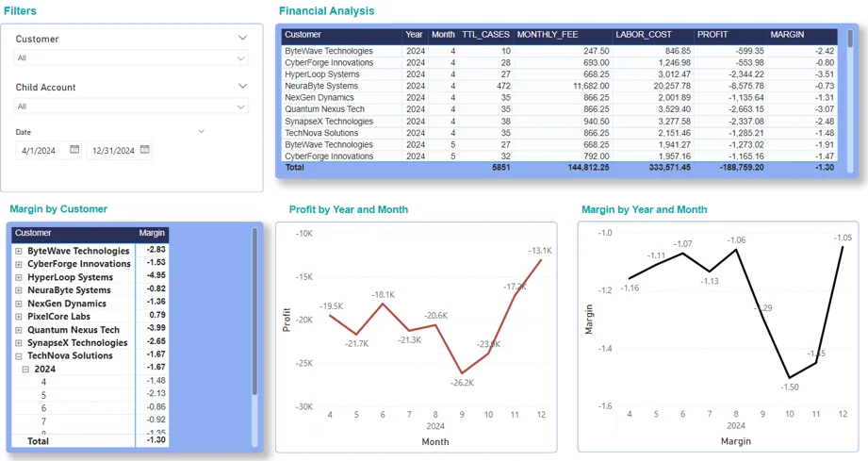Click HyperLoop Systems margin value -4.95
This screenshot has width=868, height=461.
(x=156, y=275)
